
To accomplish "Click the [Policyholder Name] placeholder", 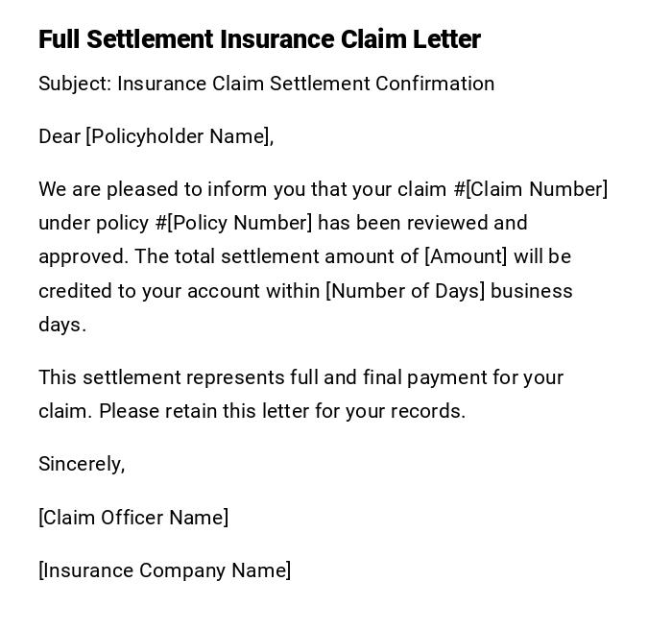I will (x=177, y=136).
